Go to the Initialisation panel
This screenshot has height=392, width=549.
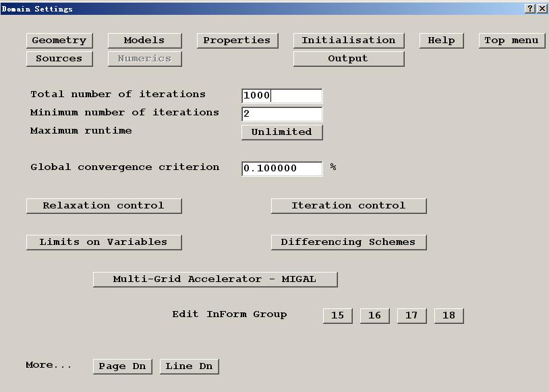click(348, 40)
